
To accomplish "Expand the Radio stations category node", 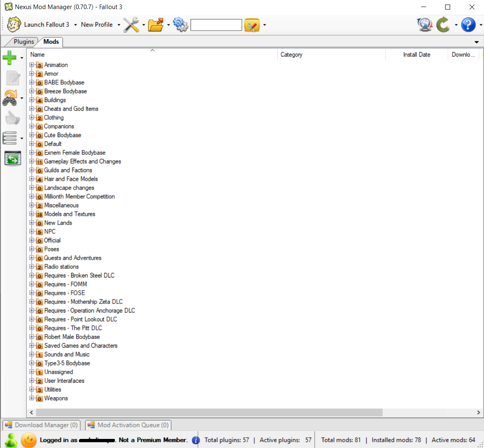I will point(32,267).
